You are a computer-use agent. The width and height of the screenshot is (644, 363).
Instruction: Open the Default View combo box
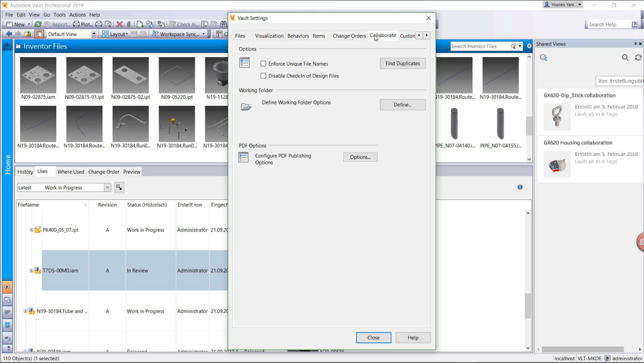coord(72,34)
